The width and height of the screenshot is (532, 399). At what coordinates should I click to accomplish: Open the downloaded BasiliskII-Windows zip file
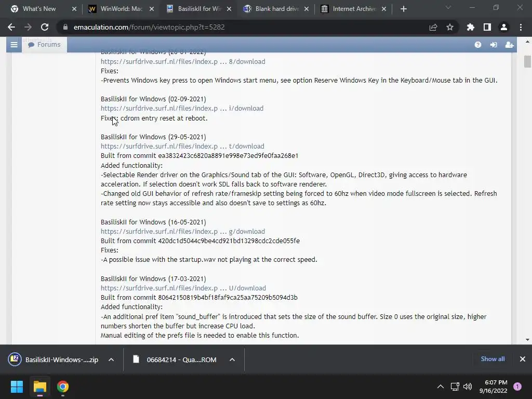pyautogui.click(x=54, y=360)
